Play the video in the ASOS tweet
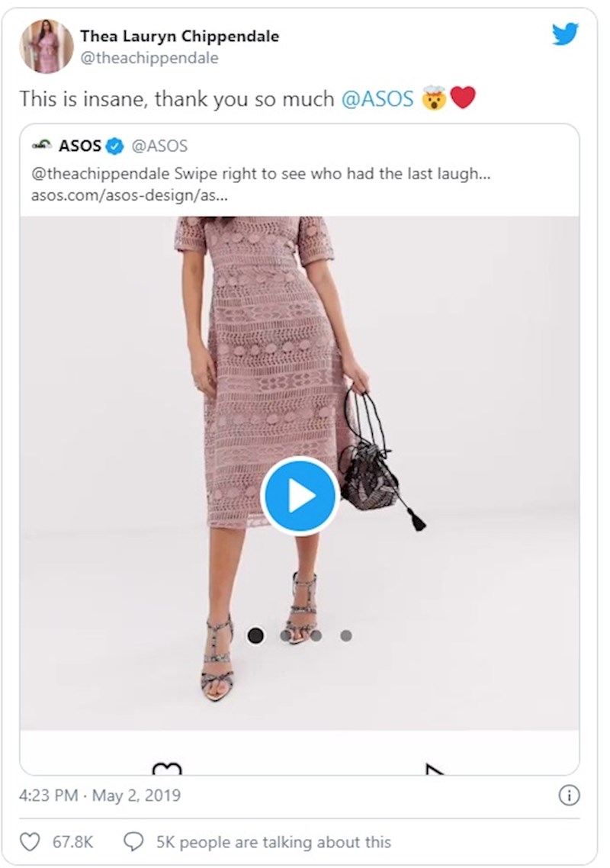Viewport: 610px width, 868px height. coord(300,496)
